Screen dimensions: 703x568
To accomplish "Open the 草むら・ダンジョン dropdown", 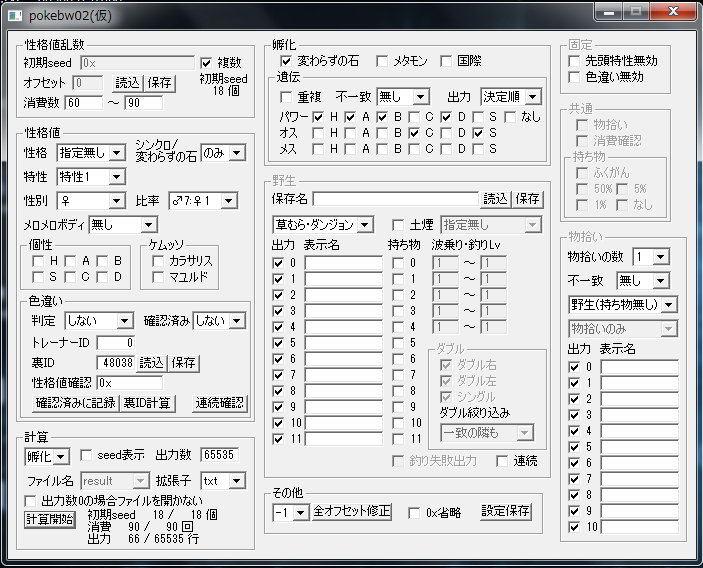I will 323,225.
